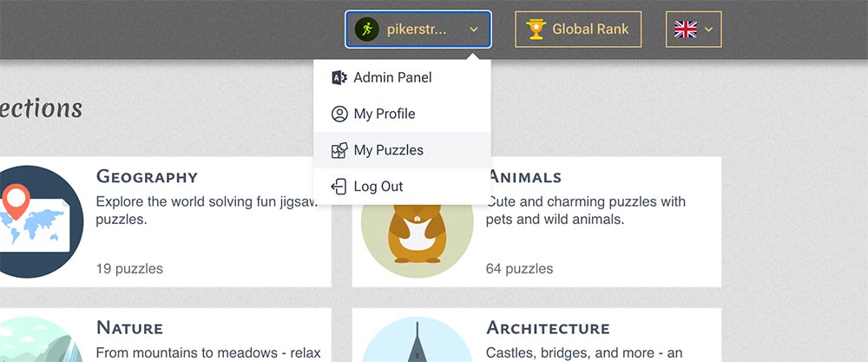Click the Log Out door icon
868x362 pixels.
click(339, 187)
